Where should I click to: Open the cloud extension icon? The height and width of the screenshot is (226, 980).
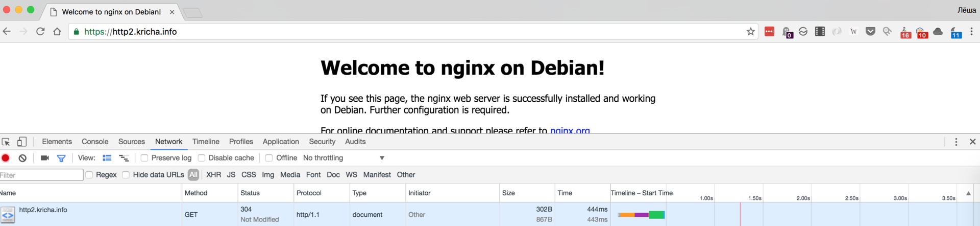[938, 32]
